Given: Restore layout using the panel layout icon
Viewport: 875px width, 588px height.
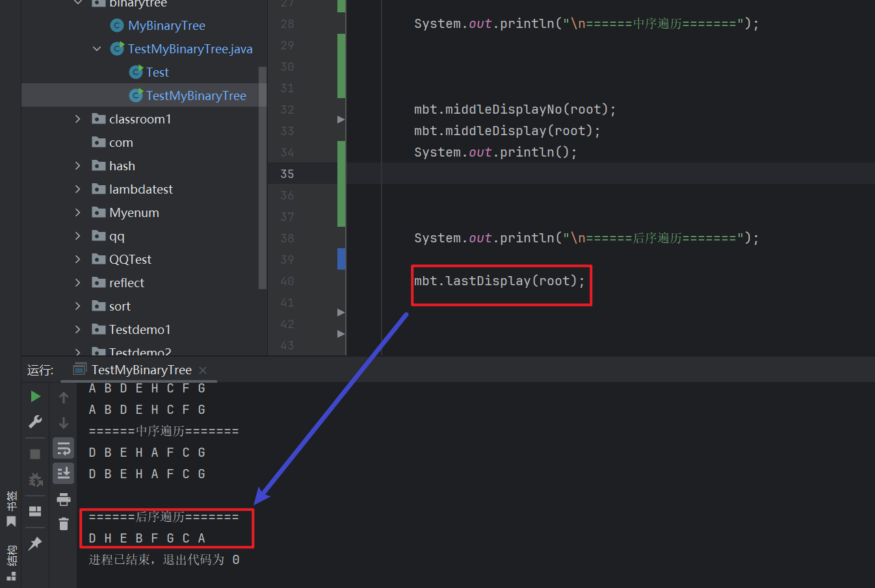Looking at the screenshot, I should click(x=35, y=511).
